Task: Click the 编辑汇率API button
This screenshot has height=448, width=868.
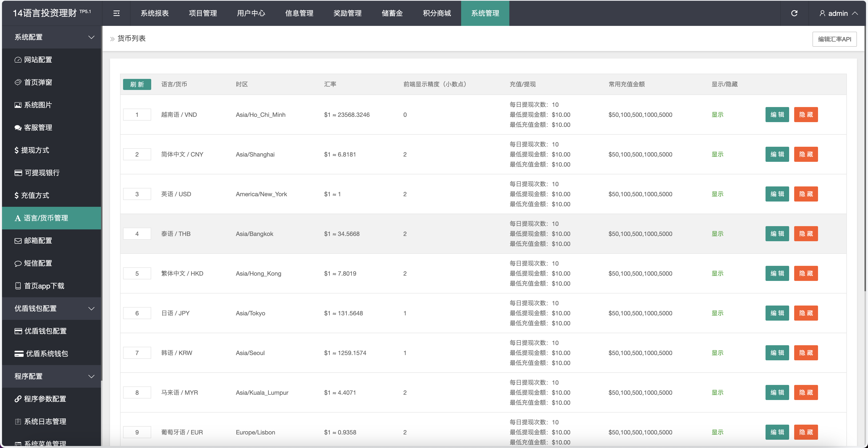Action: pos(834,39)
